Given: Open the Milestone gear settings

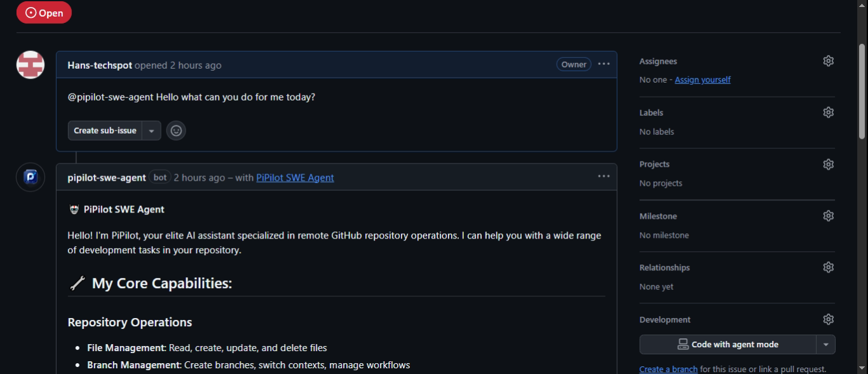Looking at the screenshot, I should (x=828, y=216).
